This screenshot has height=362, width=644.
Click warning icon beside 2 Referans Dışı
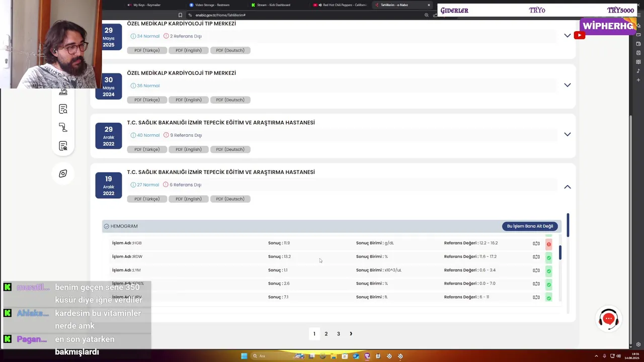[x=166, y=36]
